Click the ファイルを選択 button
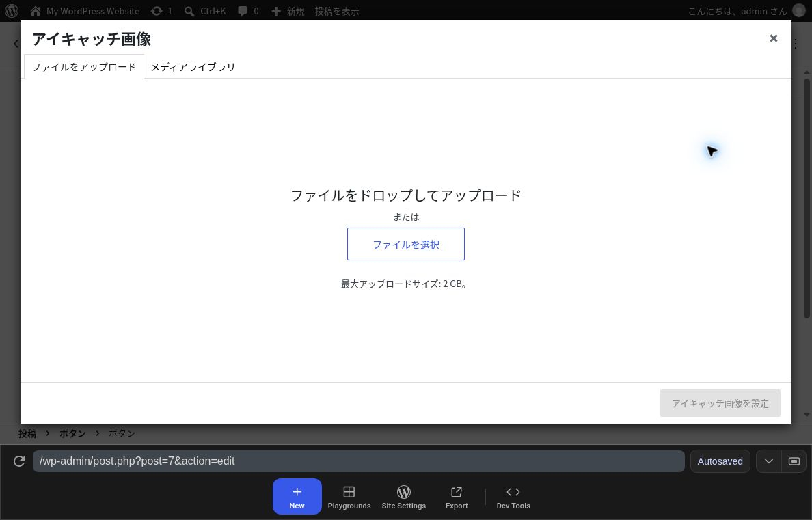Image resolution: width=812 pixels, height=520 pixels. pyautogui.click(x=406, y=244)
